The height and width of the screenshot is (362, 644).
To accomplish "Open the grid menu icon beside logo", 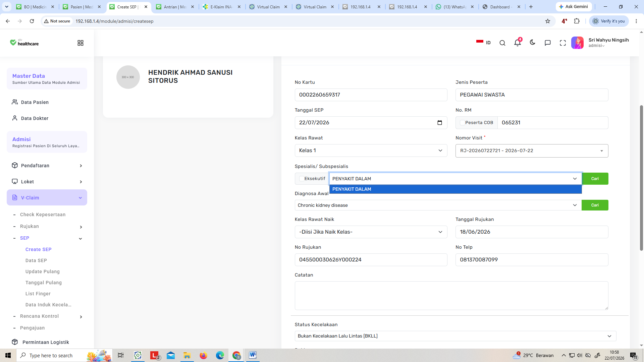I will [80, 43].
